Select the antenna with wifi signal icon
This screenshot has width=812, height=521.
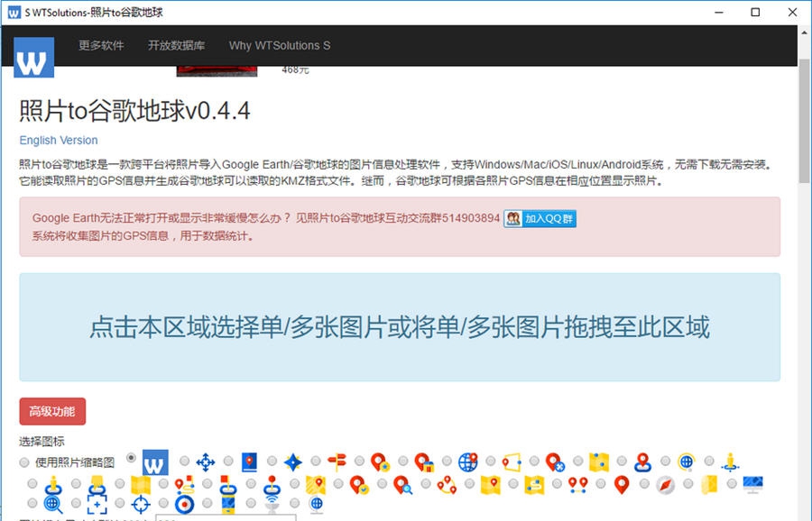(272, 502)
